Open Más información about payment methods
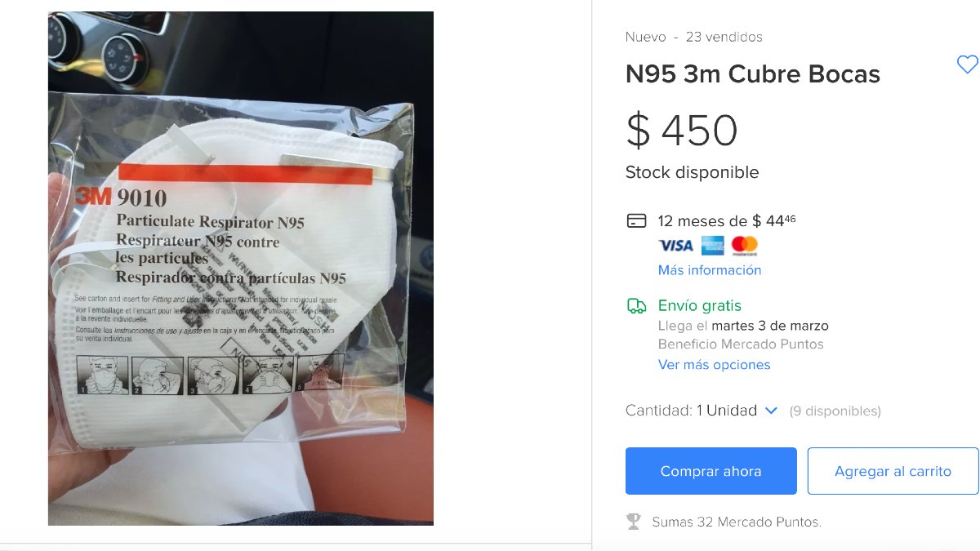This screenshot has height=551, width=980. [710, 270]
